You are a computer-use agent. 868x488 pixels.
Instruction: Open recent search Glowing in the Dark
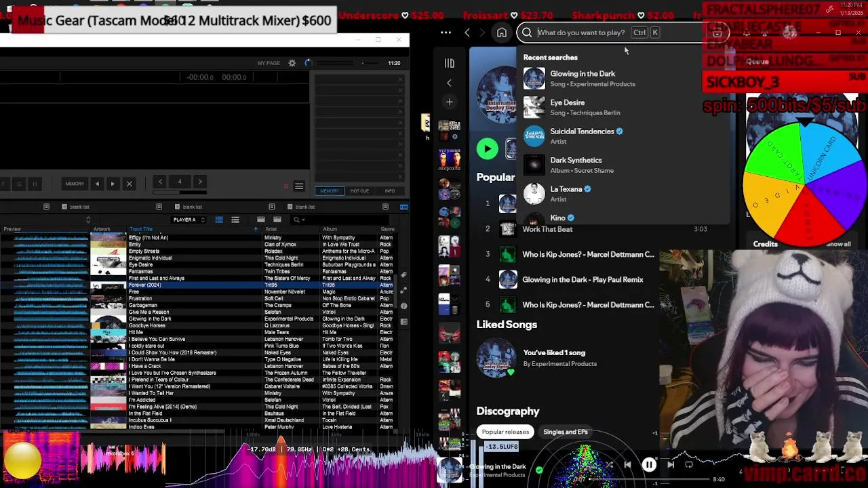622,79
